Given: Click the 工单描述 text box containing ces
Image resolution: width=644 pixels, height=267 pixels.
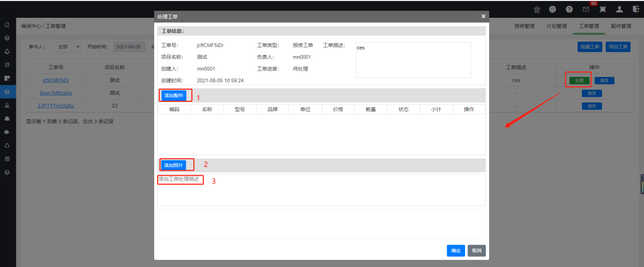Looking at the screenshot, I should (413, 60).
